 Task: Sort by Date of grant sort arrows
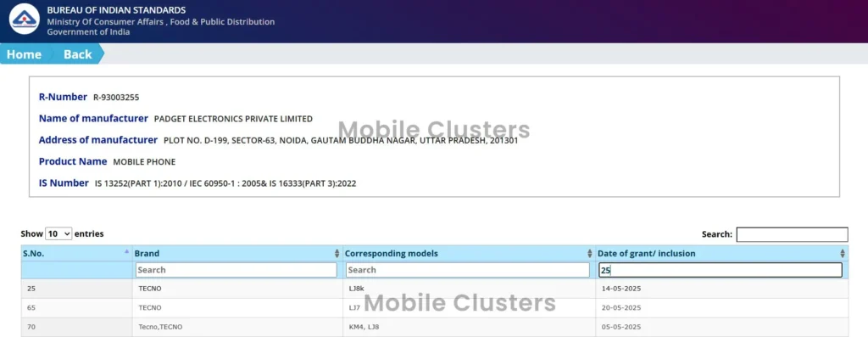click(x=843, y=253)
